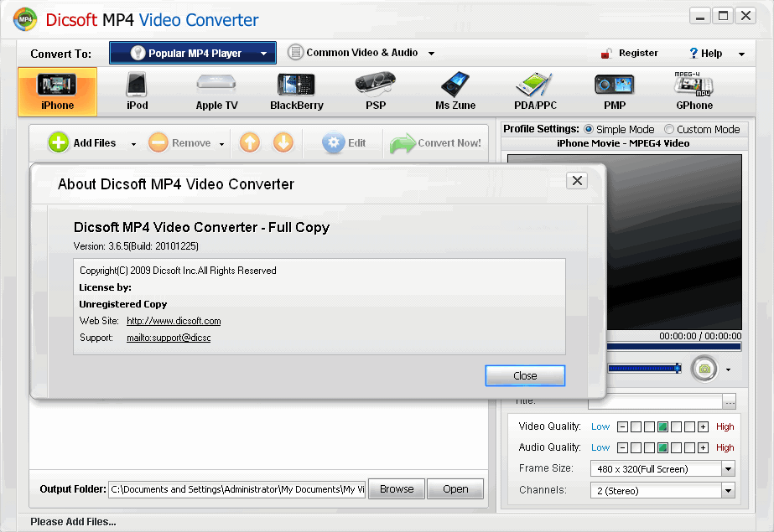Image resolution: width=774 pixels, height=532 pixels.
Task: Click the snapshot camera icon
Action: [704, 369]
